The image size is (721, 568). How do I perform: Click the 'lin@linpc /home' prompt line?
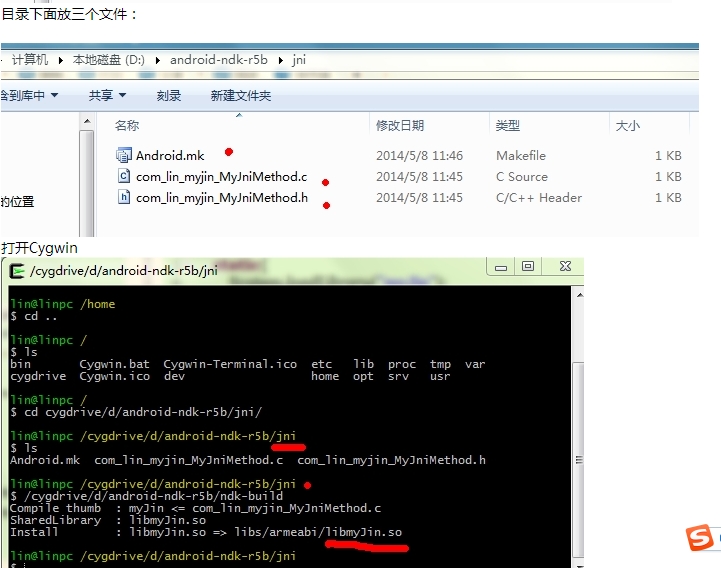pos(63,304)
